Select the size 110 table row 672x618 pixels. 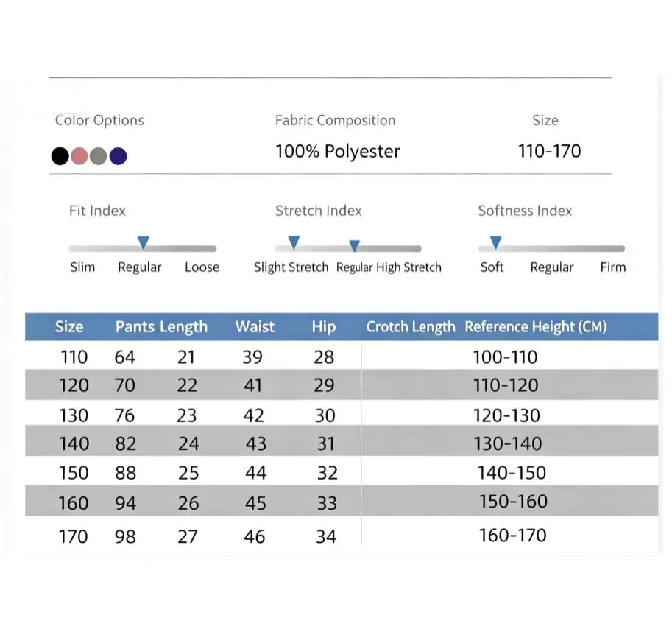pos(342,356)
